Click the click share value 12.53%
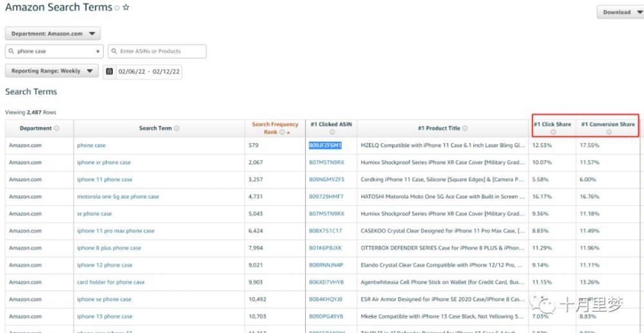 (x=542, y=146)
